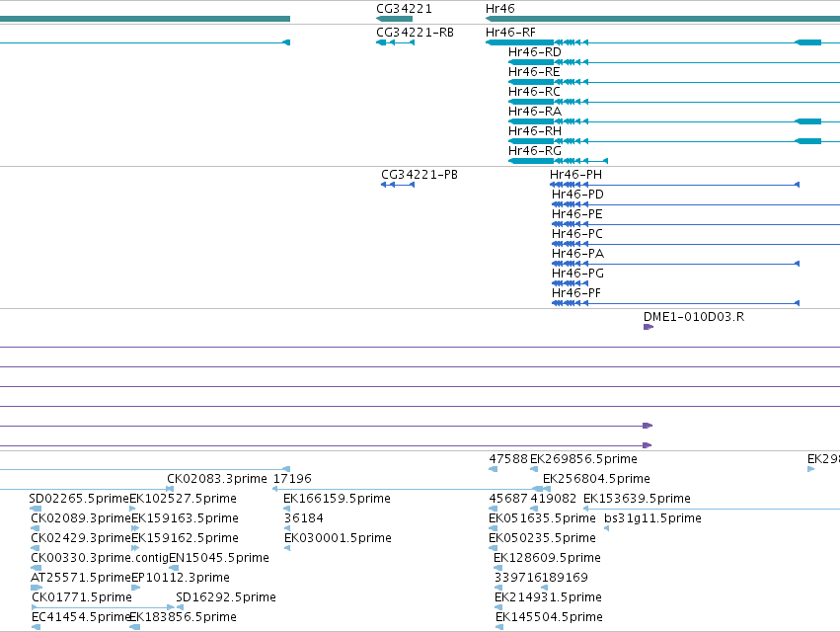Select transcript Hr46-RA label
Image resolution: width=840 pixels, height=632 pixels.
click(535, 112)
